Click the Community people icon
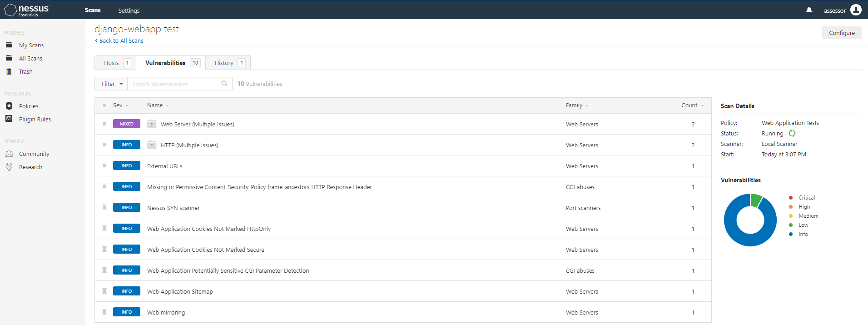Screen dimensions: 868x325 click(9, 154)
